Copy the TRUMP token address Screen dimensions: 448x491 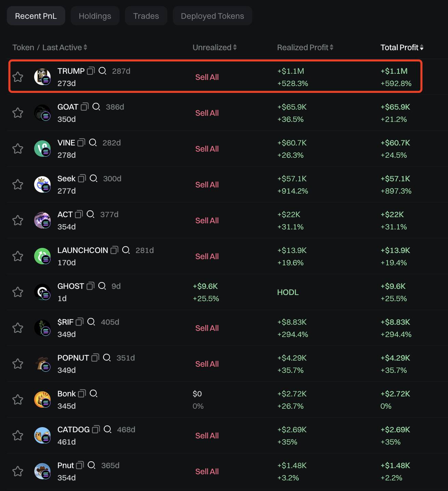pos(90,71)
